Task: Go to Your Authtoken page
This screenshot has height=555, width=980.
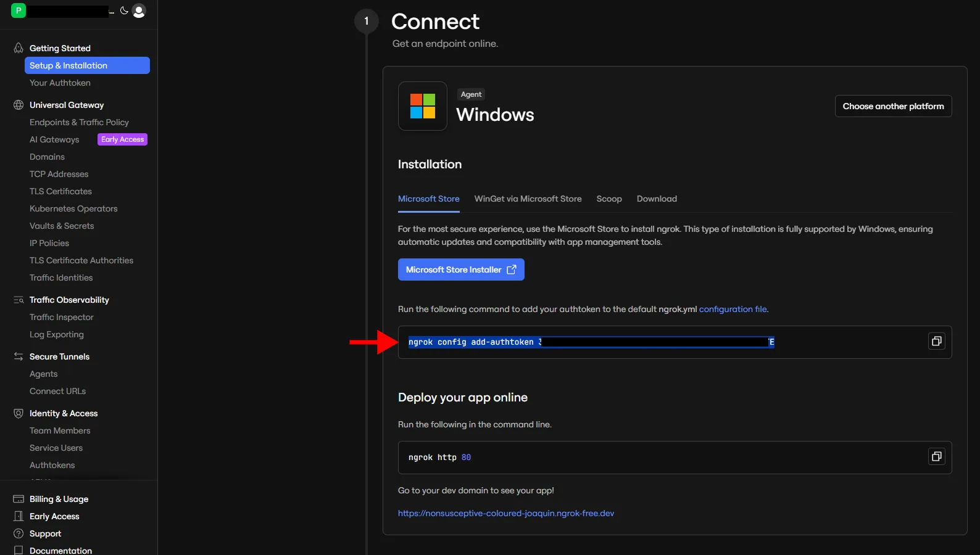Action: 60,83
